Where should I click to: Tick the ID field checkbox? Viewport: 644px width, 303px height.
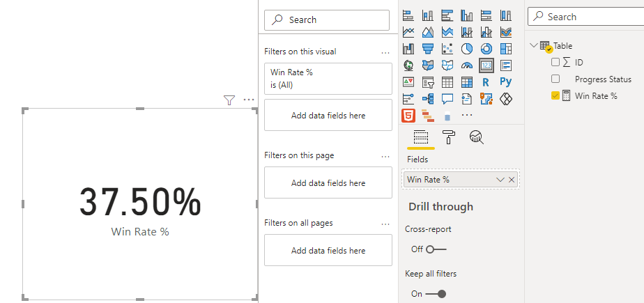pyautogui.click(x=555, y=63)
